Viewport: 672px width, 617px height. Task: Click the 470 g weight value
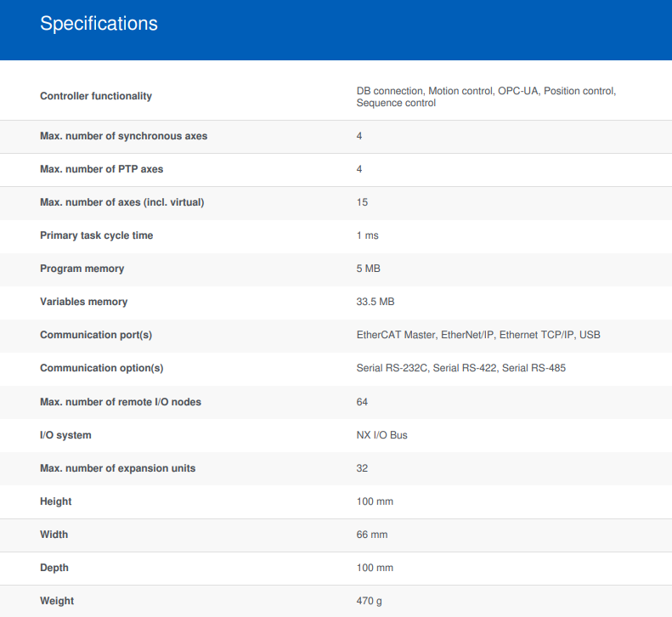click(x=369, y=601)
